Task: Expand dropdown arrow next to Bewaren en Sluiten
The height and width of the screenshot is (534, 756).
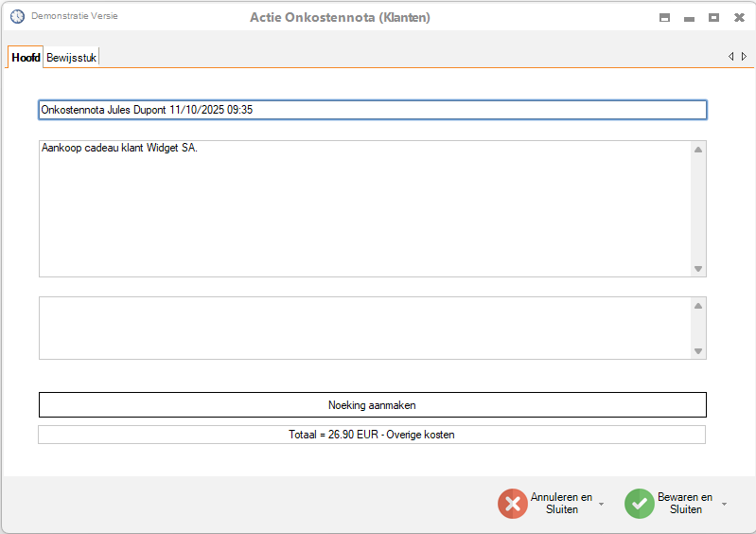Action: pos(725,505)
